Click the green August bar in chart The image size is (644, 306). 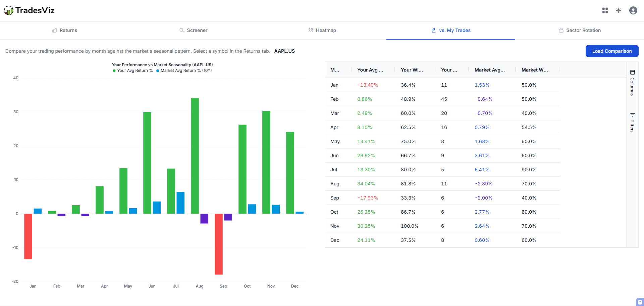[x=195, y=156]
